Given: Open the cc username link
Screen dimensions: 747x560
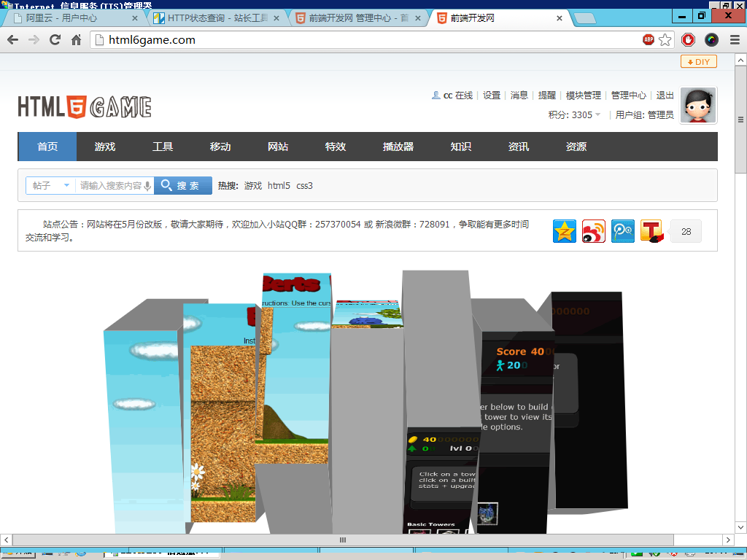Looking at the screenshot, I should (x=447, y=96).
